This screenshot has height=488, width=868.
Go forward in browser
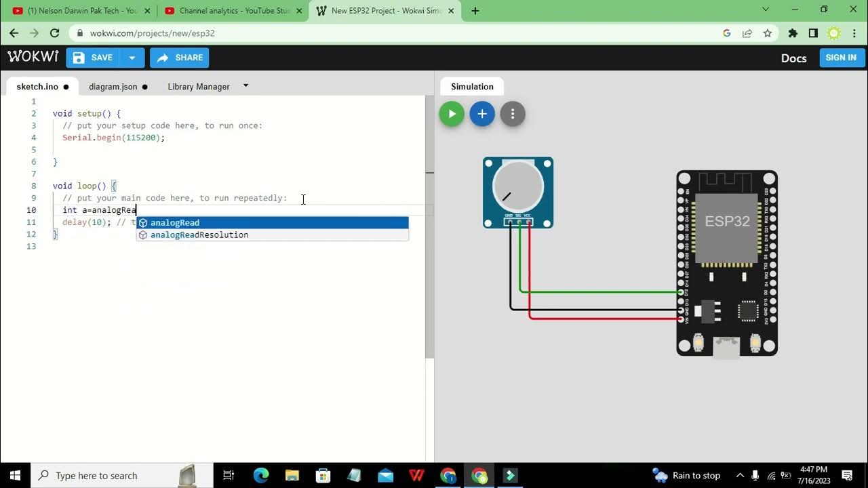click(x=35, y=33)
